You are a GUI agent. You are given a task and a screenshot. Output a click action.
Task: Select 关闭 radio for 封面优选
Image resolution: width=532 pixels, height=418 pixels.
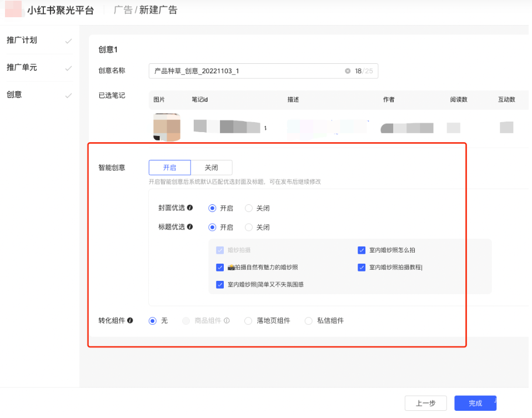pos(248,209)
